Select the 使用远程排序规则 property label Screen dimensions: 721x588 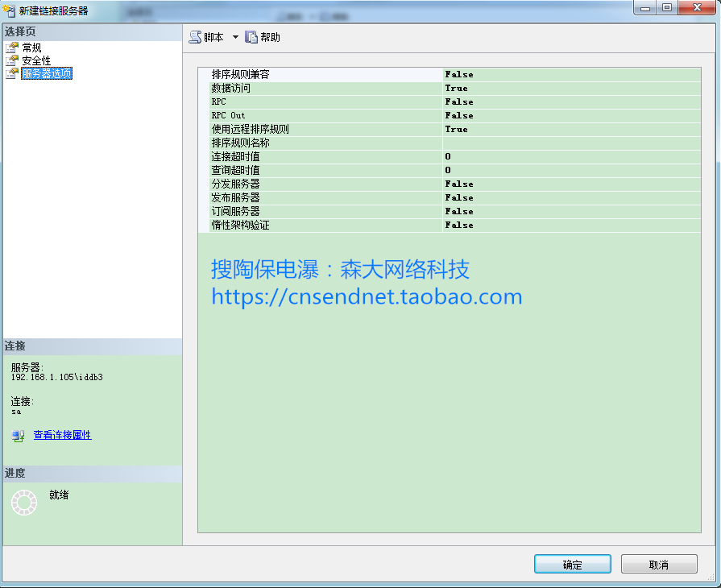click(251, 129)
